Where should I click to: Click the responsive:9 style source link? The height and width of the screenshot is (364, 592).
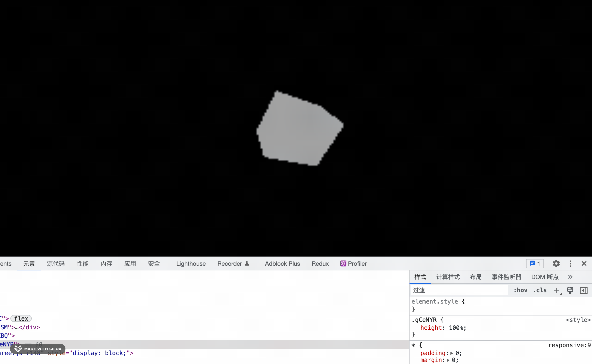pyautogui.click(x=569, y=345)
